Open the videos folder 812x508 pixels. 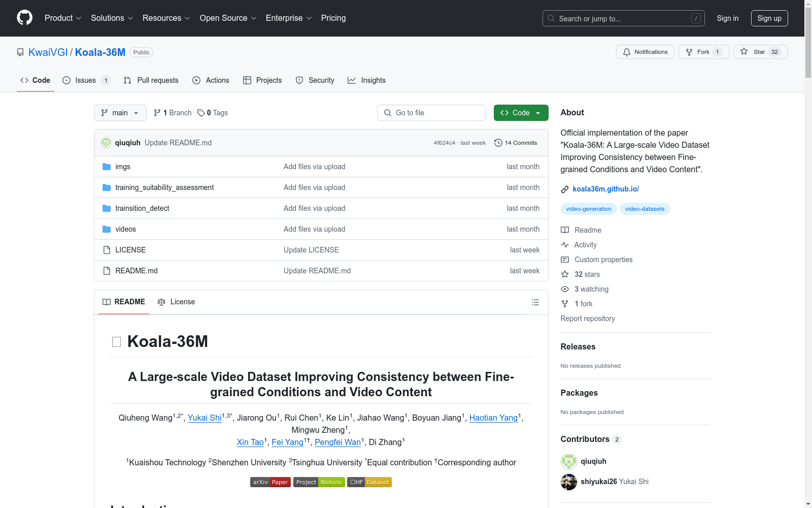125,229
